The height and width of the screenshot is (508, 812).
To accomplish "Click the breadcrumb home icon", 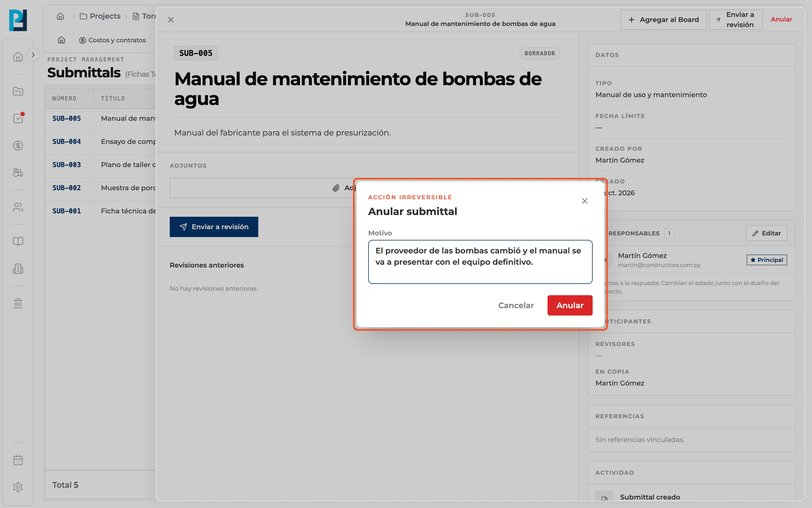I will coord(60,16).
